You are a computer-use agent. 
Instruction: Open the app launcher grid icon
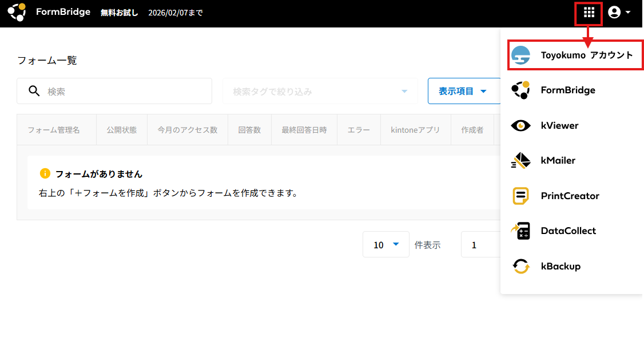589,13
